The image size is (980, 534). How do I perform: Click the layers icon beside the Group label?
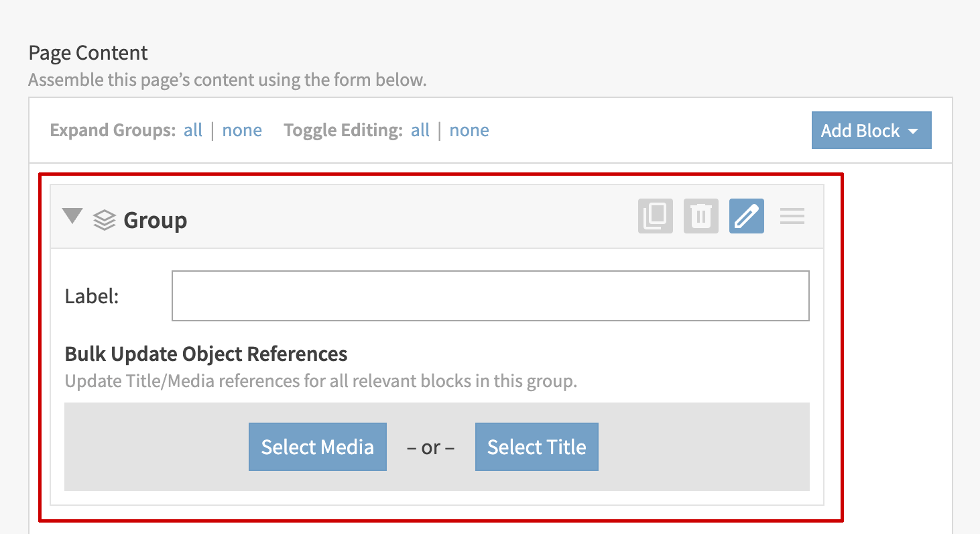105,219
